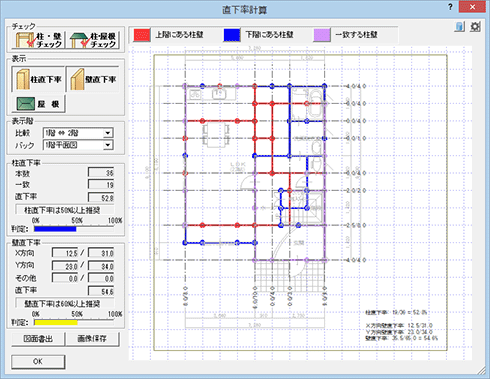The height and width of the screenshot is (379, 490).
Task: Toggle the 柱直下率 display mode
Action: click(x=38, y=79)
